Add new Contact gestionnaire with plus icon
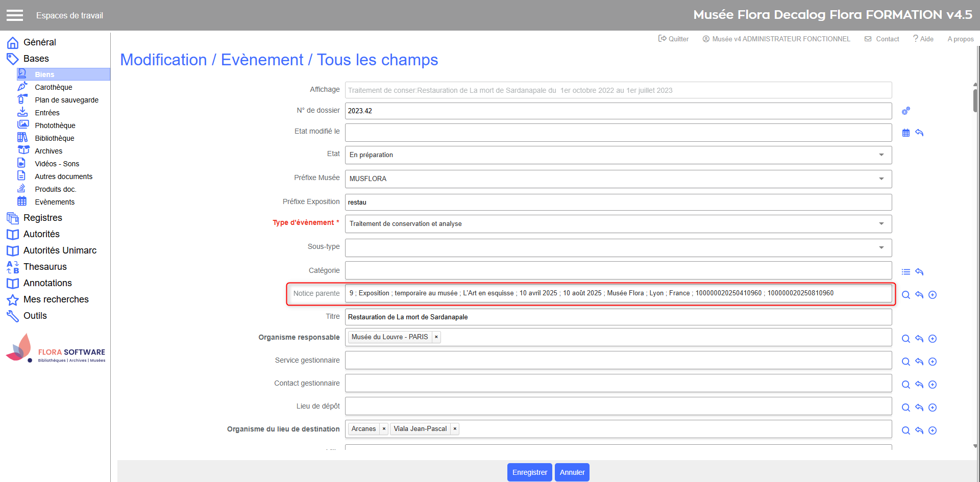This screenshot has height=482, width=980. (x=932, y=385)
